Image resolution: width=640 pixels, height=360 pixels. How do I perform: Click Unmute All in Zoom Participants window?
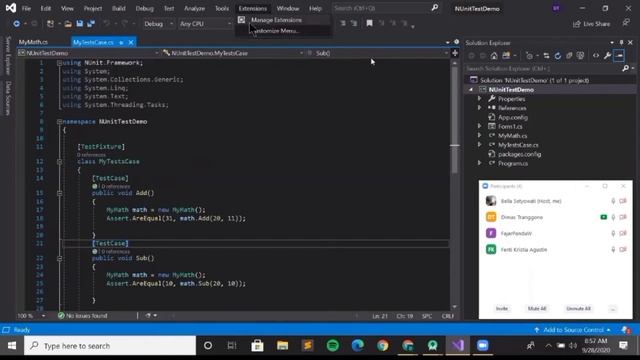point(578,309)
